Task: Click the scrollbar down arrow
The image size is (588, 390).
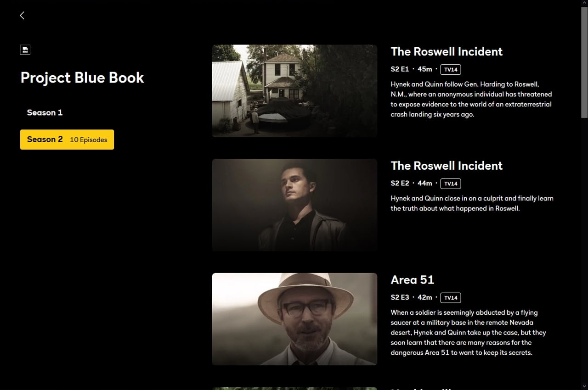Action: [584, 386]
